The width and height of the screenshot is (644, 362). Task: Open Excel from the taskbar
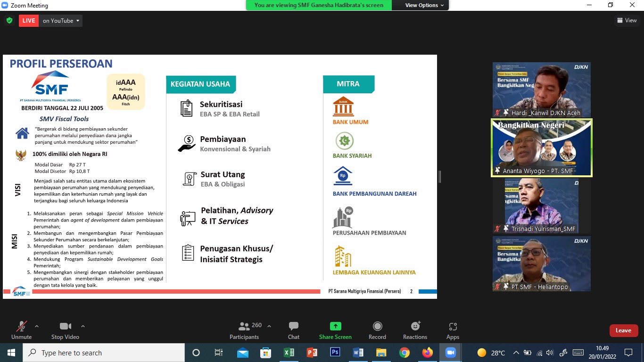point(289,353)
